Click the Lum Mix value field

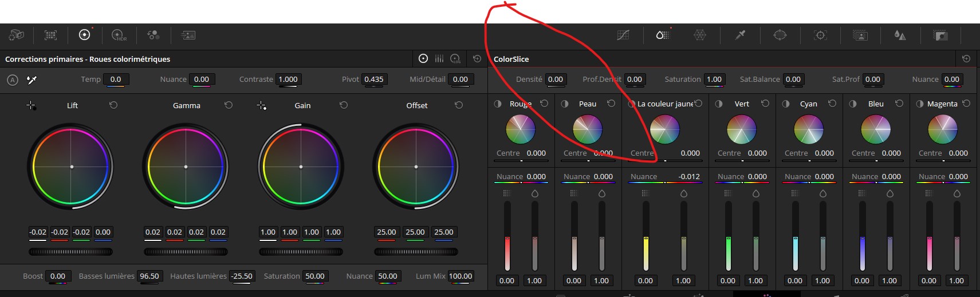pos(461,276)
